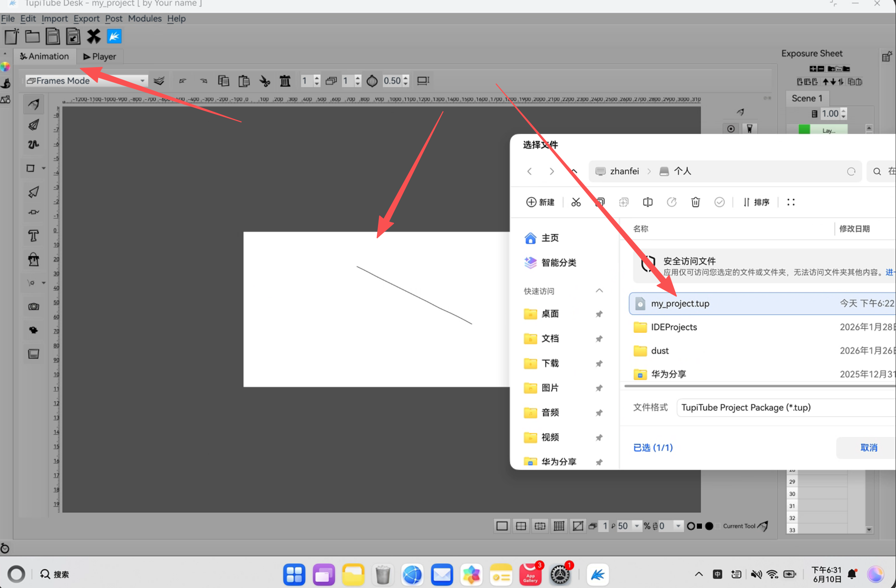Select the Nodes editor tool

(34, 212)
